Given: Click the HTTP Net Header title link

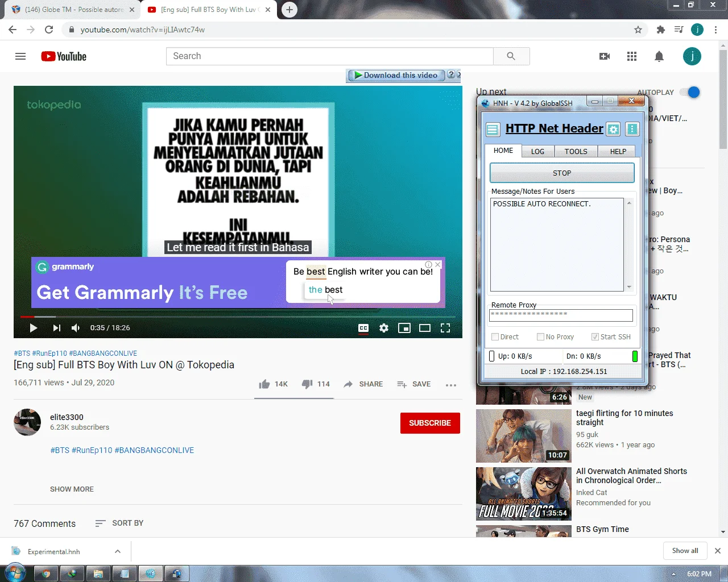Looking at the screenshot, I should 555,128.
